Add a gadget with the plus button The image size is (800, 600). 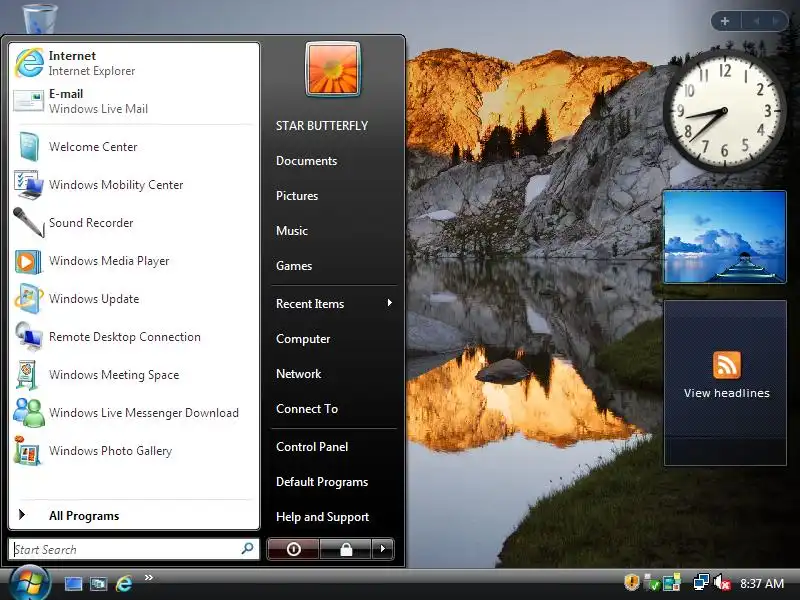coord(725,21)
